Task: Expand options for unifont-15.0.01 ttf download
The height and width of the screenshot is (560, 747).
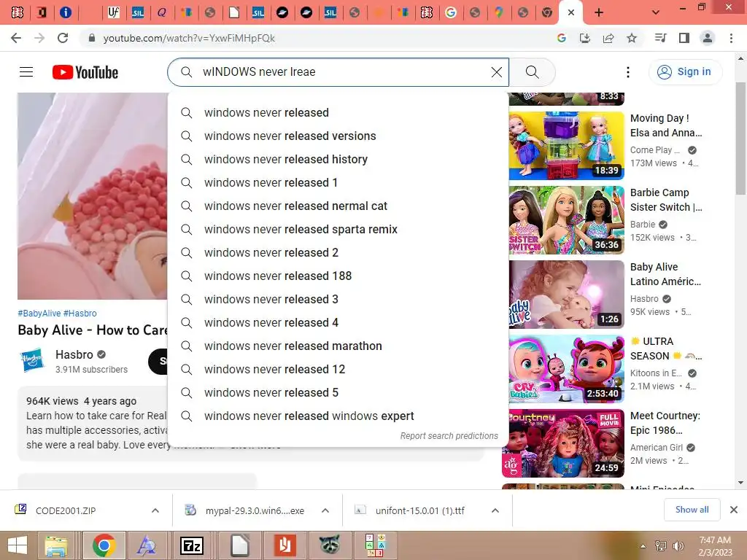Action: click(495, 510)
